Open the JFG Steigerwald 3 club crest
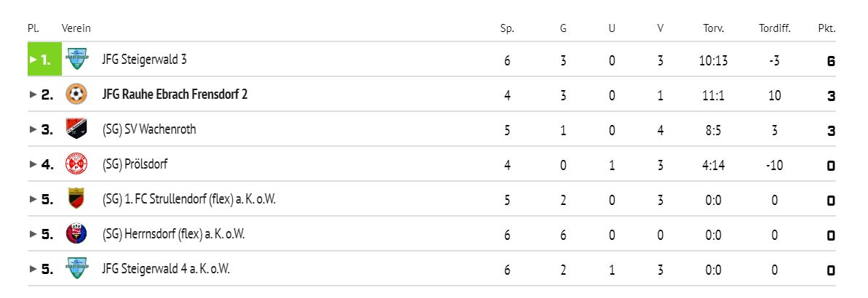The width and height of the screenshot is (868, 298). pyautogui.click(x=76, y=59)
